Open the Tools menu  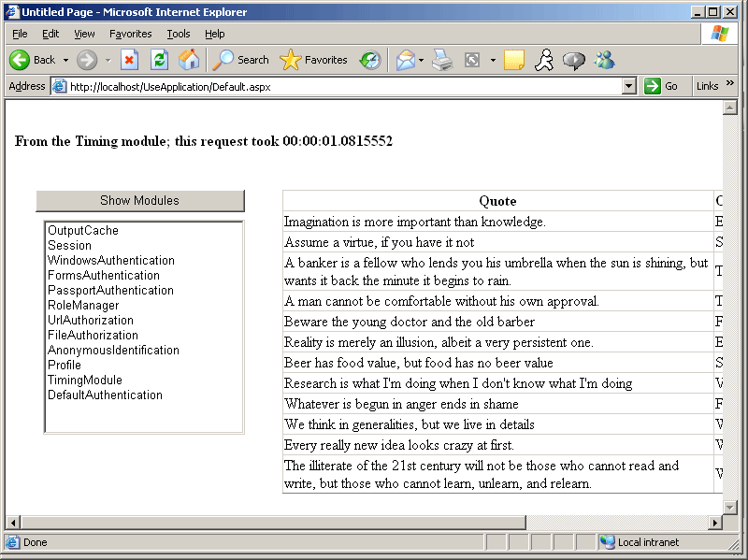[179, 34]
